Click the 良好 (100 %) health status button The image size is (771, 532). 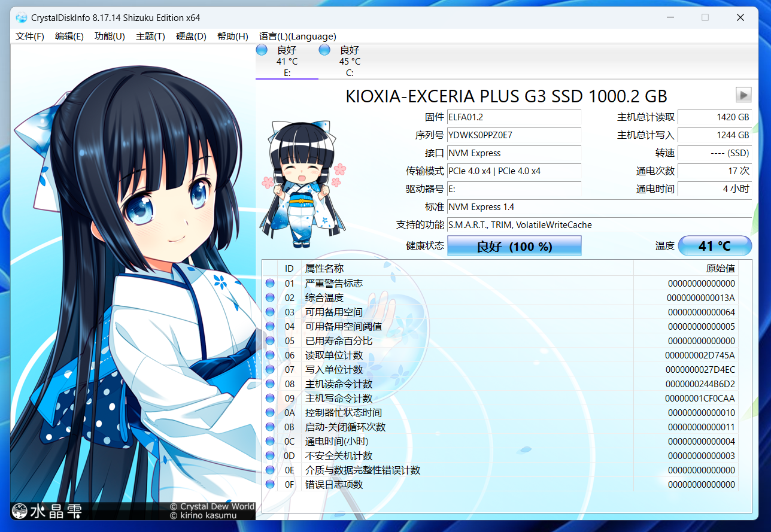point(514,246)
